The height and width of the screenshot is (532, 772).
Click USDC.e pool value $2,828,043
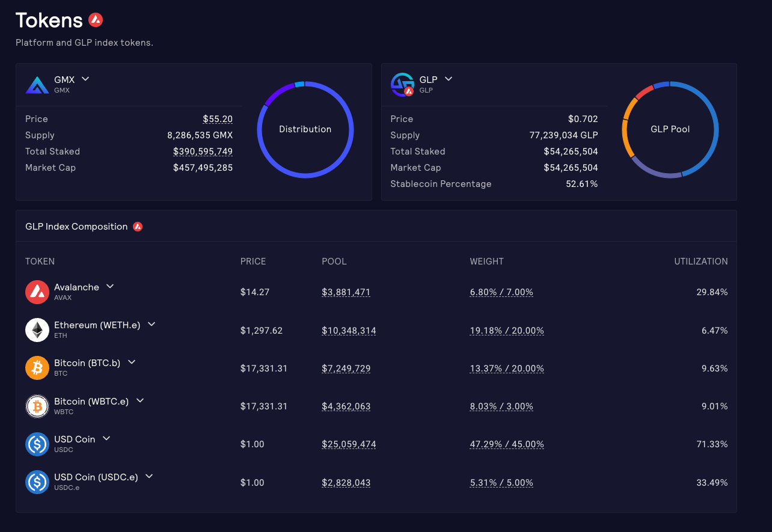[x=346, y=483]
